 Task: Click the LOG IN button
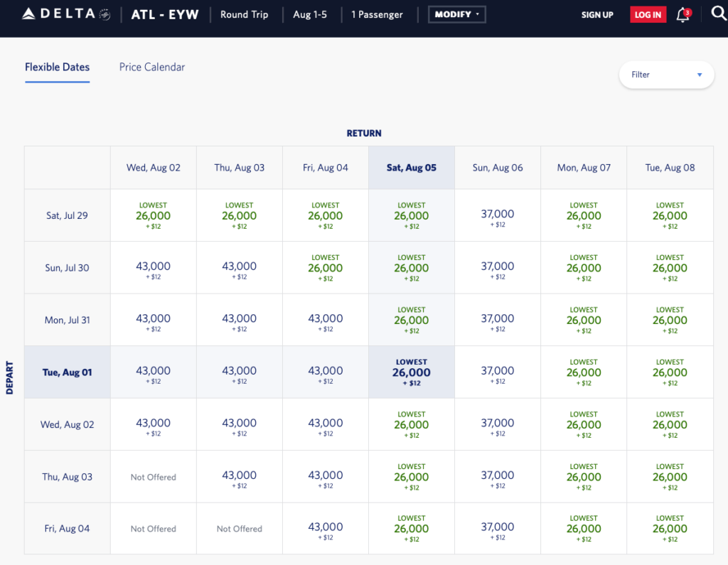coord(648,15)
